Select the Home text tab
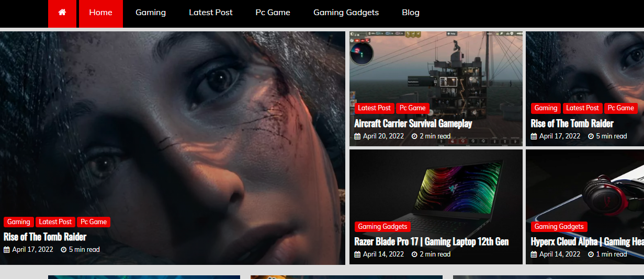 click(x=100, y=13)
